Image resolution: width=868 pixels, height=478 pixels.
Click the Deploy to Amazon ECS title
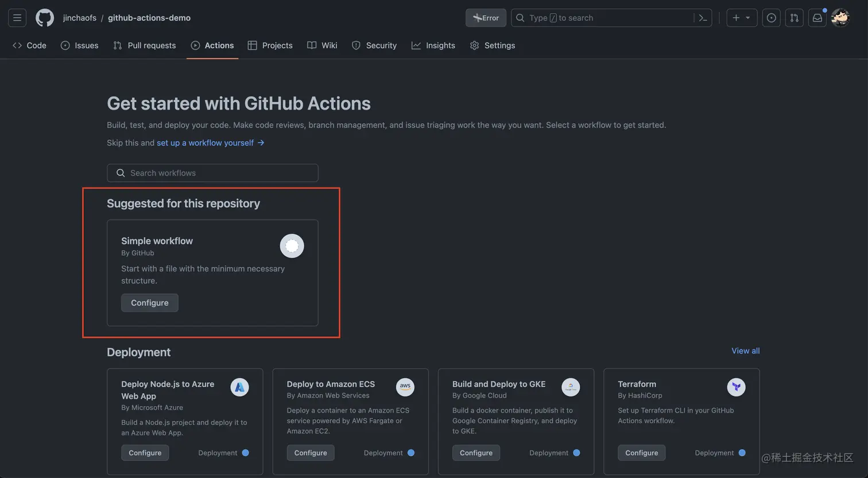[x=331, y=384]
